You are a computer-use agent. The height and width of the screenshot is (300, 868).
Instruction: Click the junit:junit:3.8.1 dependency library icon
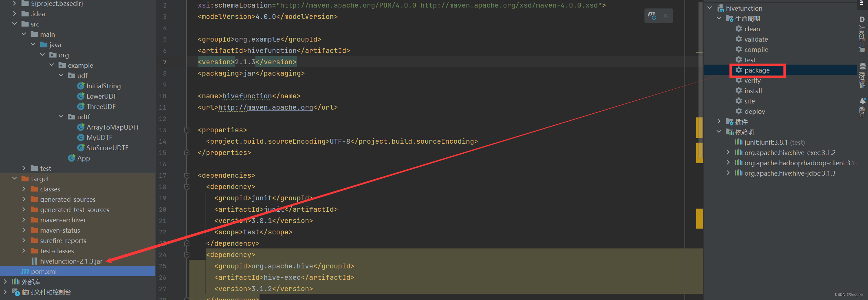click(738, 142)
